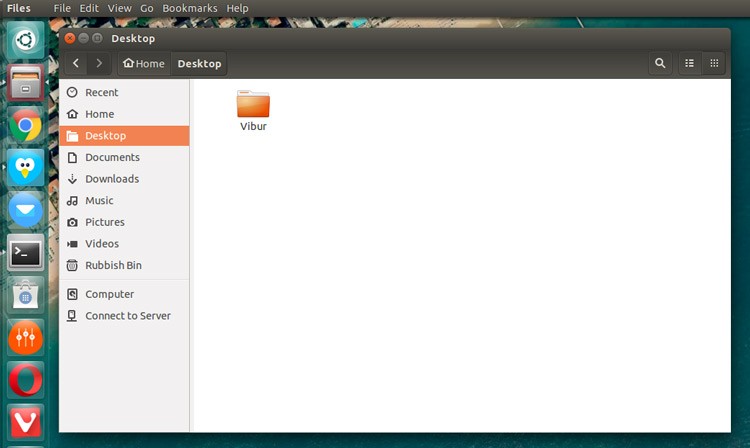
Task: Open the Ubuntu Dash from launcher
Action: tap(25, 40)
